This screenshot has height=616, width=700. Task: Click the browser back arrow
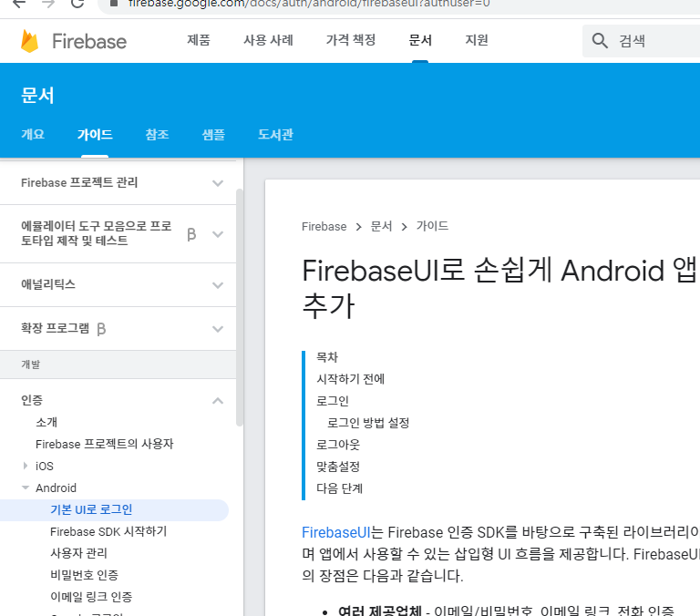pyautogui.click(x=19, y=4)
